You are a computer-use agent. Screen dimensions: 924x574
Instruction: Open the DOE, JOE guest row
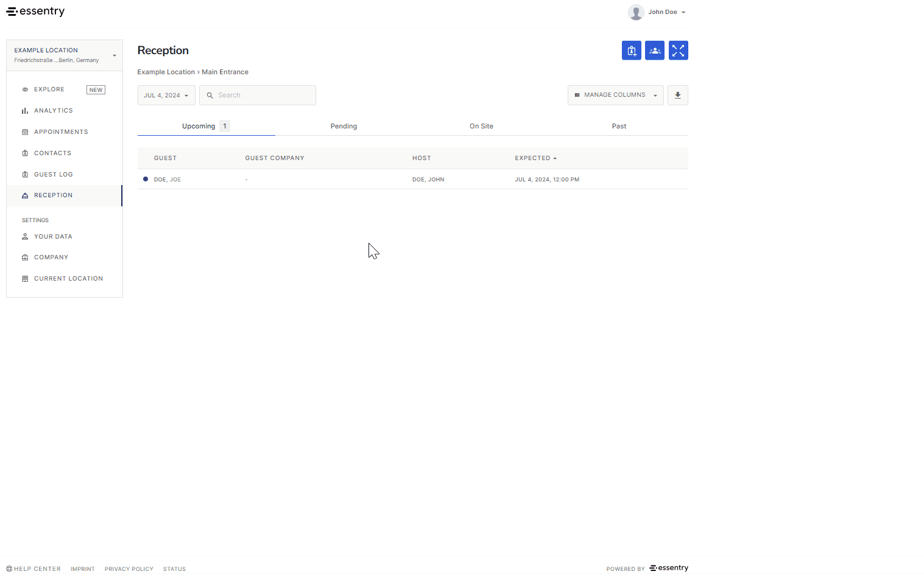(x=413, y=180)
